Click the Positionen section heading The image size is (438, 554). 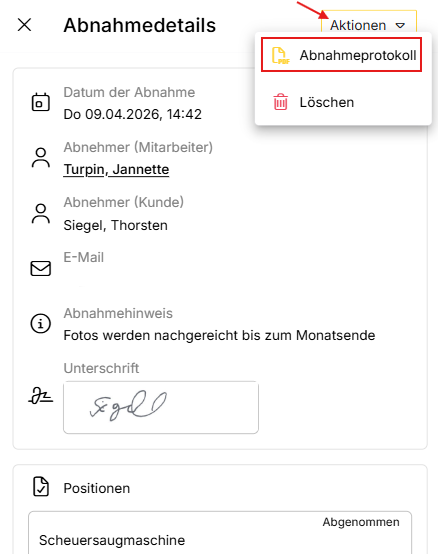coord(97,488)
